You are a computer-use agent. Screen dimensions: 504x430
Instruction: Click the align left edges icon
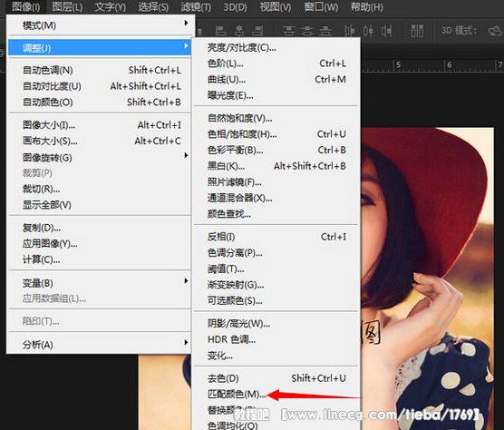point(220,31)
